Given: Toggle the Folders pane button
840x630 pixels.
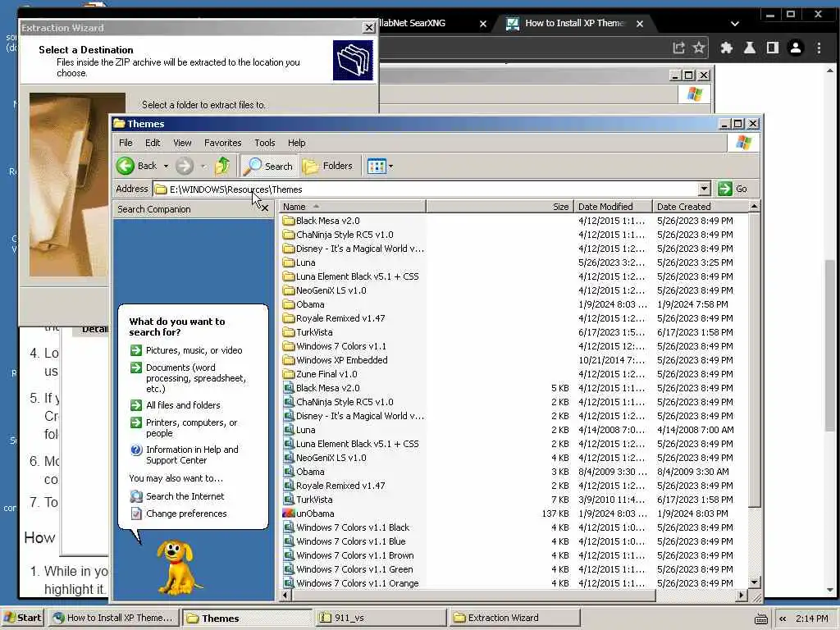Looking at the screenshot, I should pos(328,166).
